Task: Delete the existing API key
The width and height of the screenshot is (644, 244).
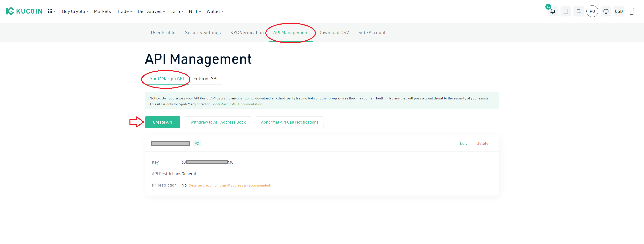Action: tap(482, 143)
